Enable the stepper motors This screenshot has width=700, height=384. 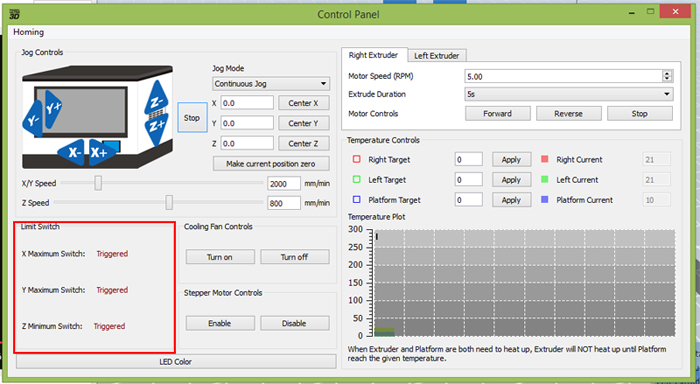[220, 323]
